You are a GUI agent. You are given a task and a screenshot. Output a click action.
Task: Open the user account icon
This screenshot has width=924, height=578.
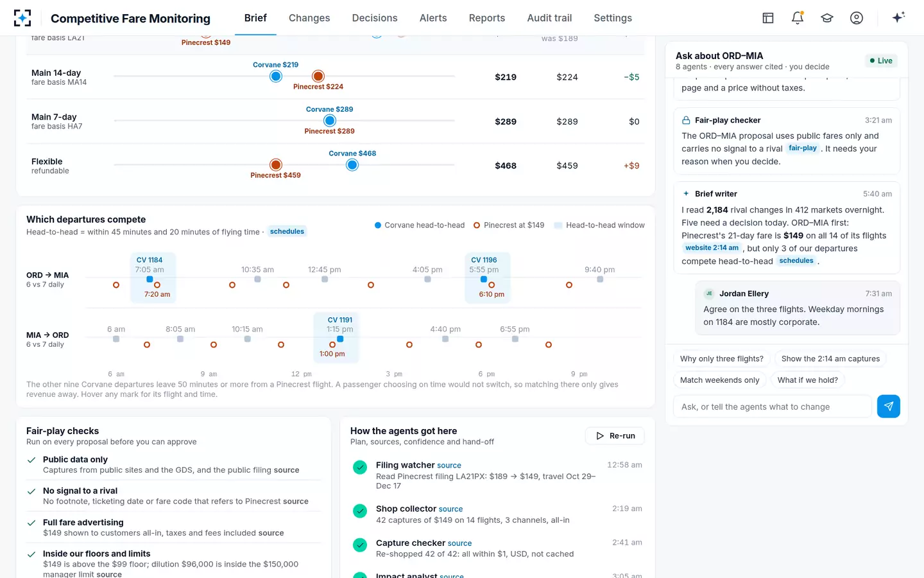[857, 18]
